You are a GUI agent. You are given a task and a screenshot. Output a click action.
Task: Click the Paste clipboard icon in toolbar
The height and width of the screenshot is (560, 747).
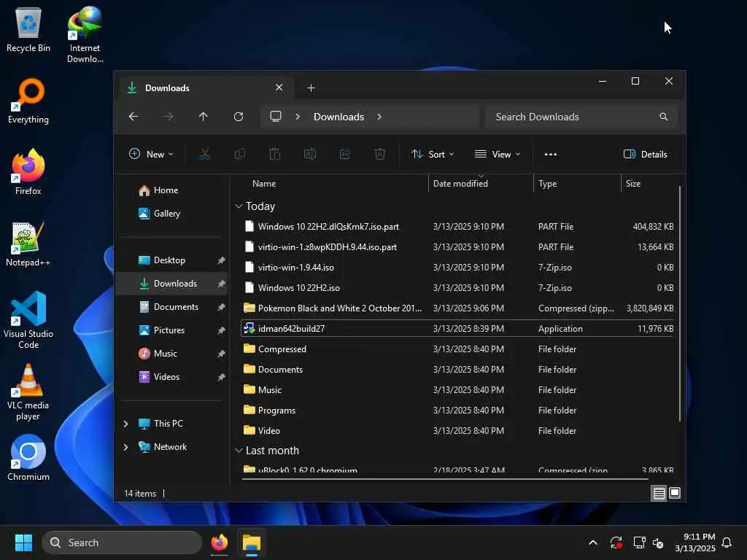pos(275,155)
